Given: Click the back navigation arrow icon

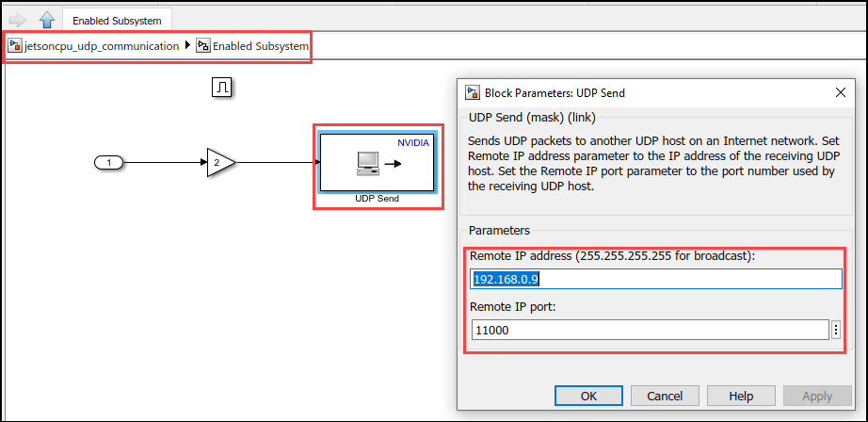Looking at the screenshot, I should [17, 19].
